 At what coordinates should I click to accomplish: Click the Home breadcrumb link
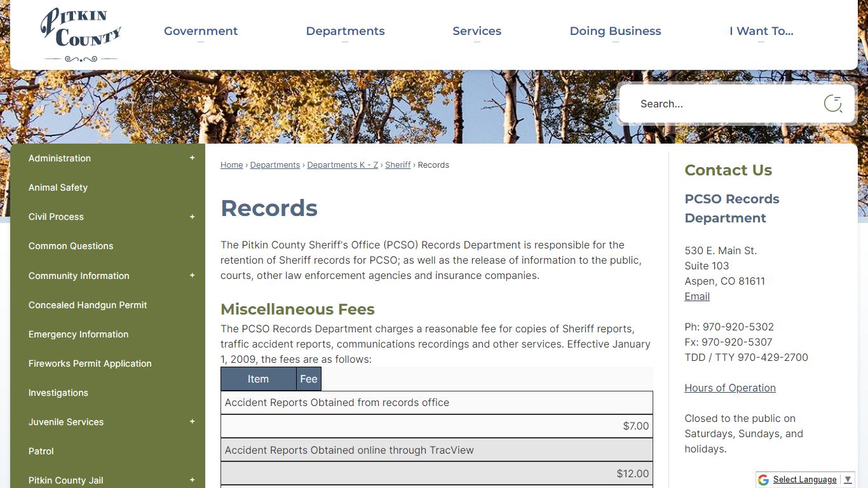(x=231, y=165)
